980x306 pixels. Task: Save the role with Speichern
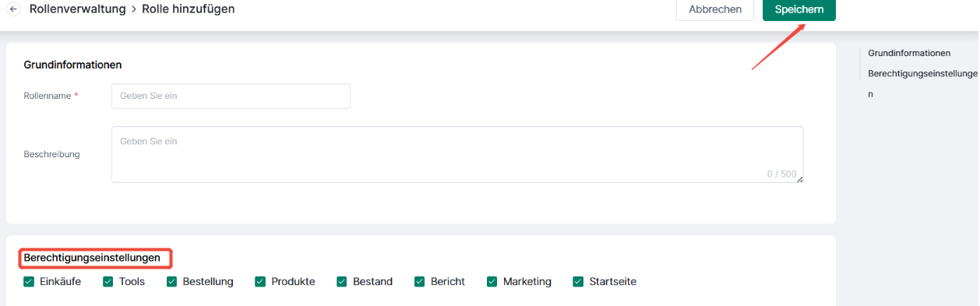point(799,9)
